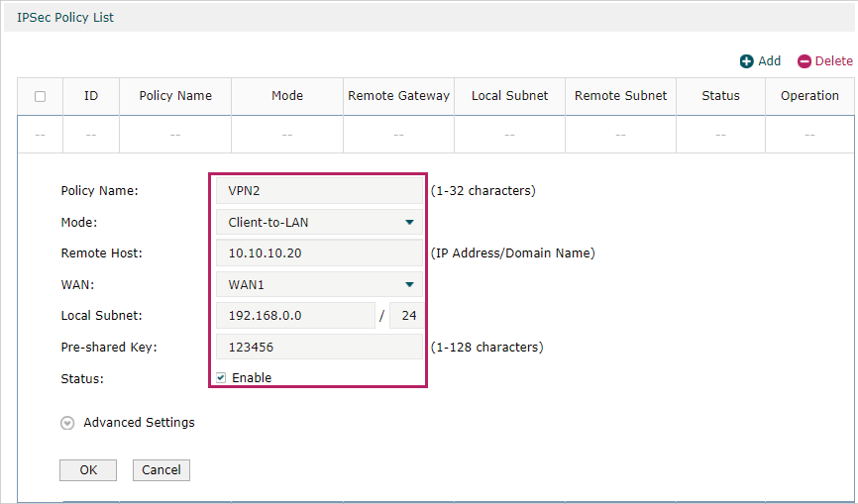Click the Delete minus icon
Screen dimensions: 858x504
[x=804, y=61]
